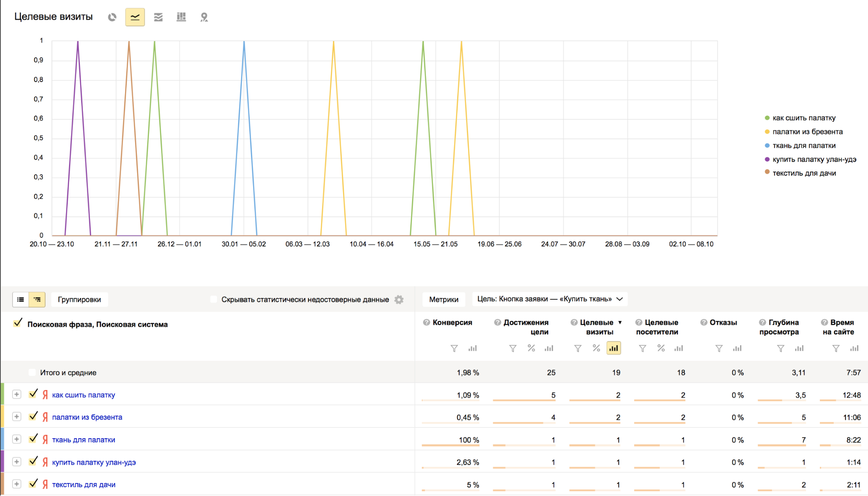The height and width of the screenshot is (496, 868).
Task: Uncheck the "ткань для палатки" row checkbox
Action: pos(33,439)
